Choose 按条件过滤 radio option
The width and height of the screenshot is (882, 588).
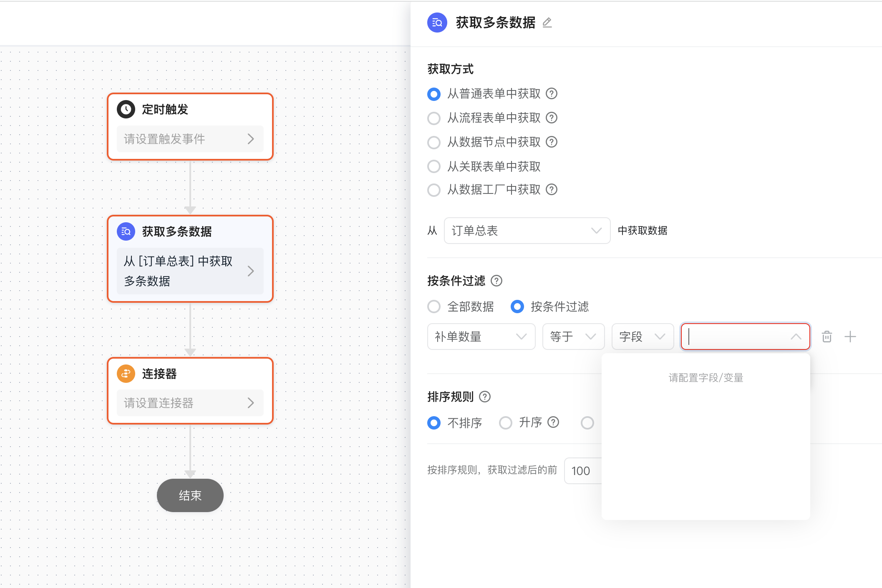coord(517,307)
